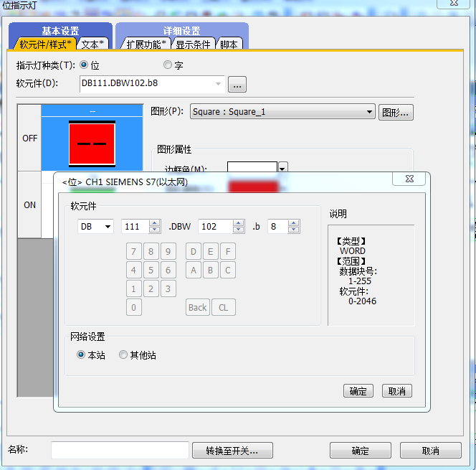Open the 边框色 color dropdown arrow
The image size is (476, 470).
click(x=282, y=167)
